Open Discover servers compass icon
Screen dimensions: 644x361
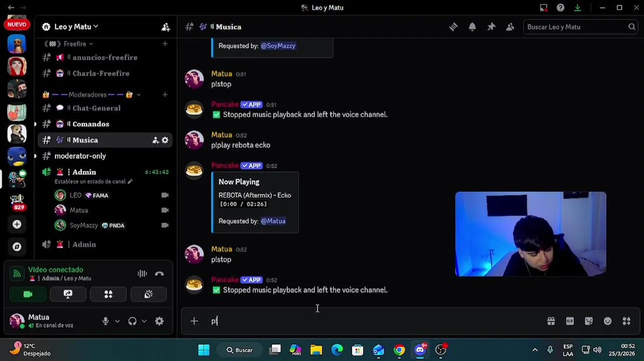click(17, 247)
